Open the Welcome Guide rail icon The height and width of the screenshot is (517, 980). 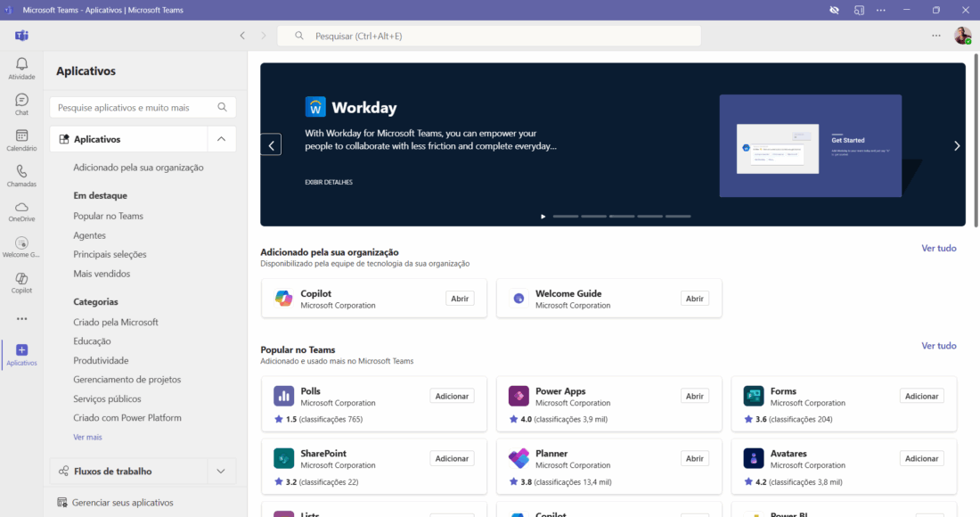[21, 243]
